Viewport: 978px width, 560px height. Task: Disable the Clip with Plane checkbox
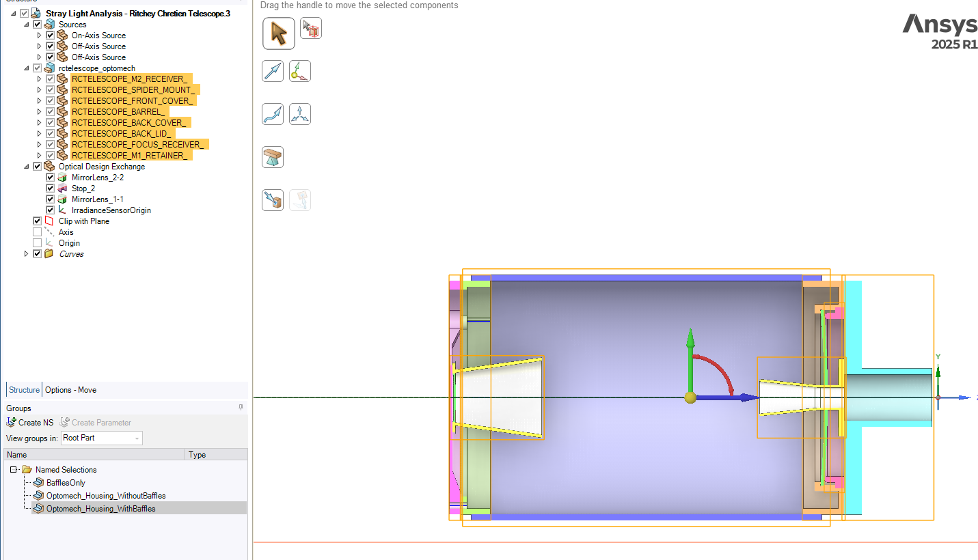37,221
